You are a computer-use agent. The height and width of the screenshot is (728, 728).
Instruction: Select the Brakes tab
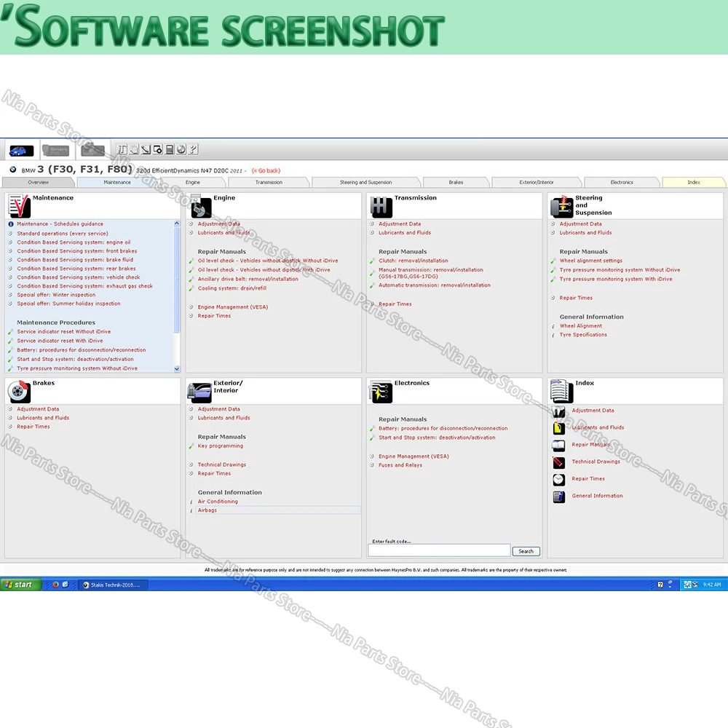point(456,183)
